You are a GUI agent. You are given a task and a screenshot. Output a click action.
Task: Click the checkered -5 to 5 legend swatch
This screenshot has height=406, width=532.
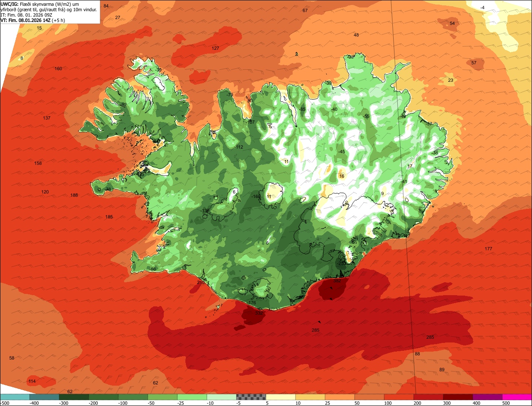[251, 397]
